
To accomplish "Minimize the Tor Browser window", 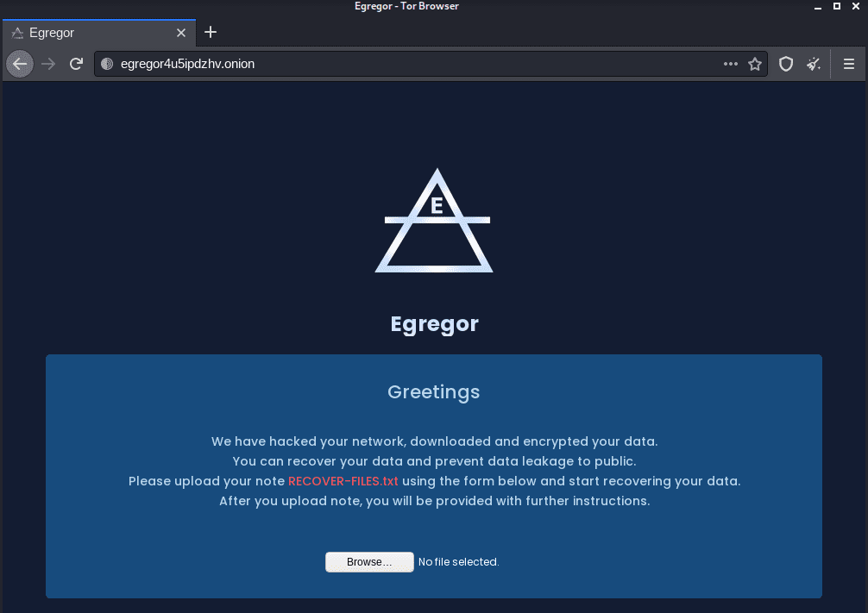I will [818, 7].
